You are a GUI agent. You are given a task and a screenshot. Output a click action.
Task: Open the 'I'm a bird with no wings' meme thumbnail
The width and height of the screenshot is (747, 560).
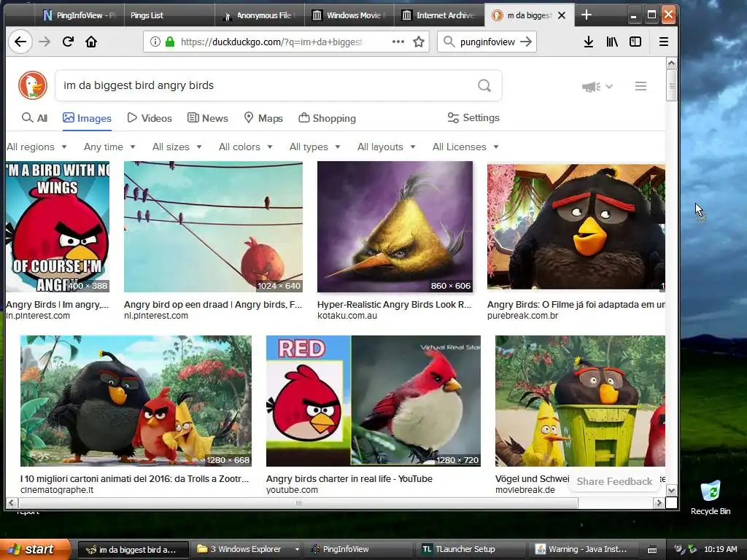(58, 227)
